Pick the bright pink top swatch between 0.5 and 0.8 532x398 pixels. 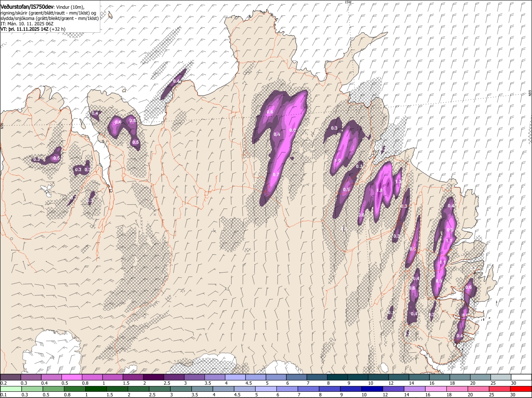tap(71, 377)
